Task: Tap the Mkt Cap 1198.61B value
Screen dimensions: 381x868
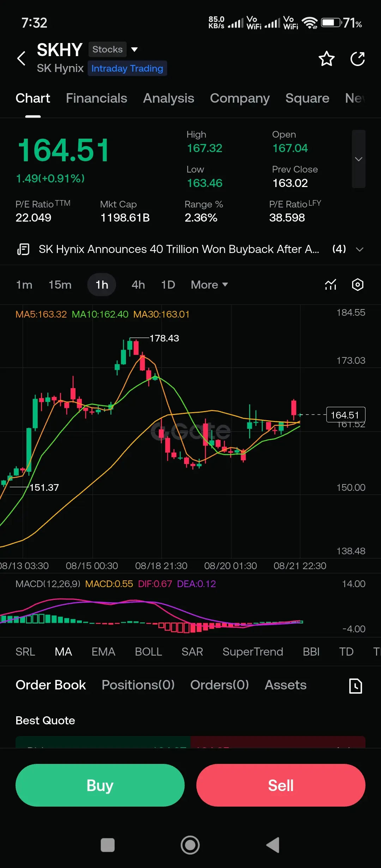Action: coord(125,218)
